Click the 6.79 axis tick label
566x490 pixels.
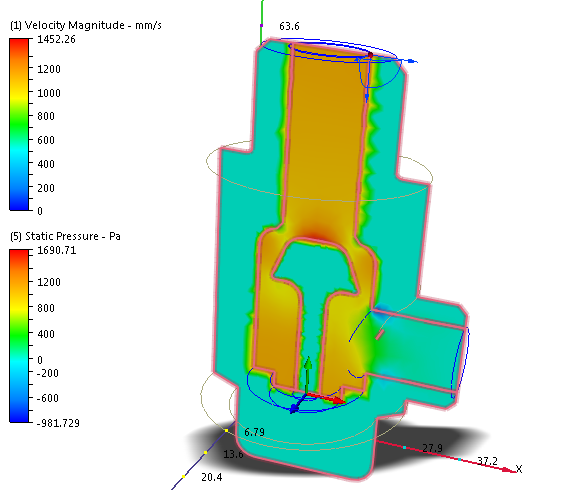click(x=254, y=432)
